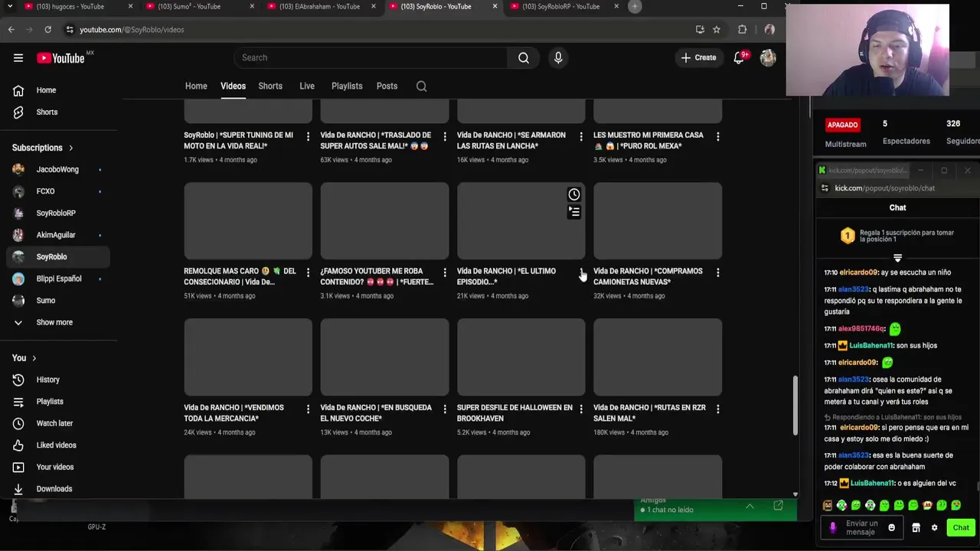Click Add to queue icon on EL ULTIMO EPISODIO thumbnail
Viewport: 980px width, 551px height.
pyautogui.click(x=574, y=212)
